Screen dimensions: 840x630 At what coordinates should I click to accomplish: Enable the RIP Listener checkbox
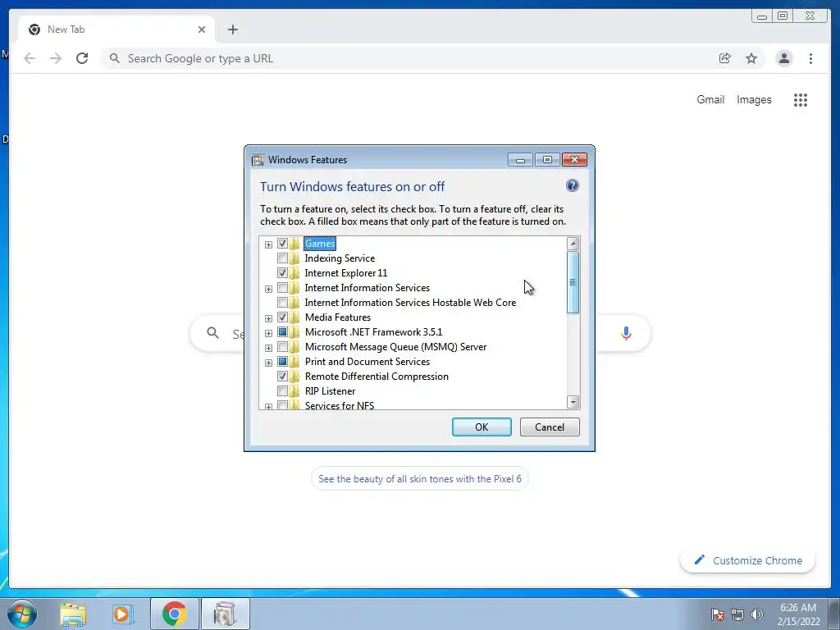point(282,391)
